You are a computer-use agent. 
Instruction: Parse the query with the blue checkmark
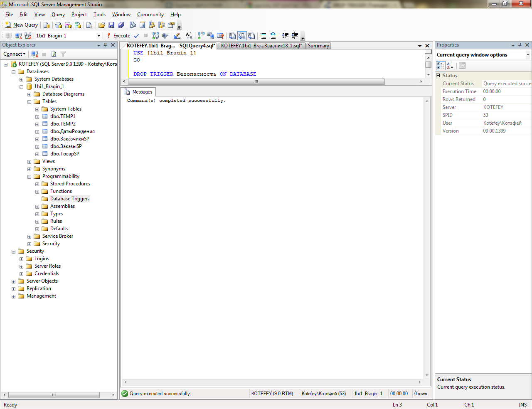coord(136,36)
